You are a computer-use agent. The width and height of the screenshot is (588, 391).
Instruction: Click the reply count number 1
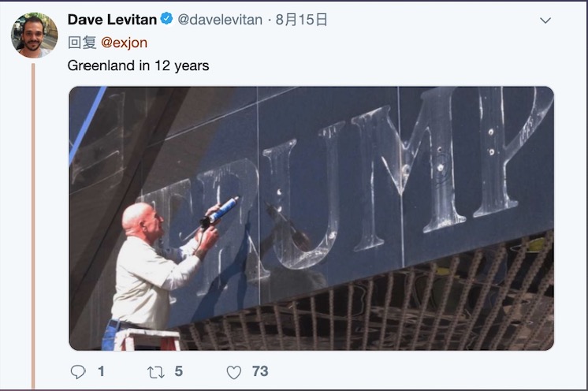coord(101,371)
